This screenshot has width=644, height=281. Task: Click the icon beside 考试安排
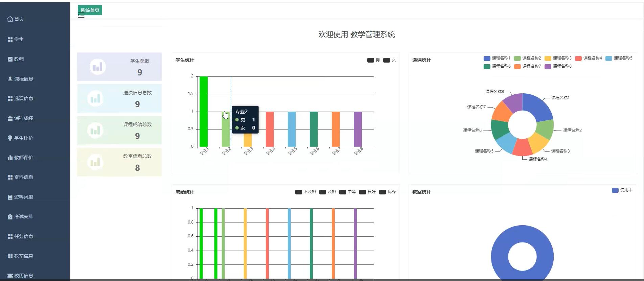10,217
